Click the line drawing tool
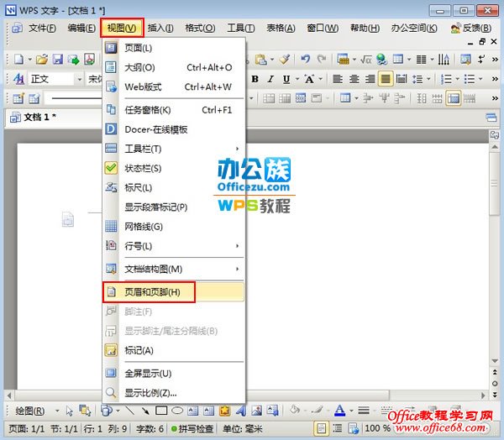Screen dimensions: 504x440 coord(130,411)
